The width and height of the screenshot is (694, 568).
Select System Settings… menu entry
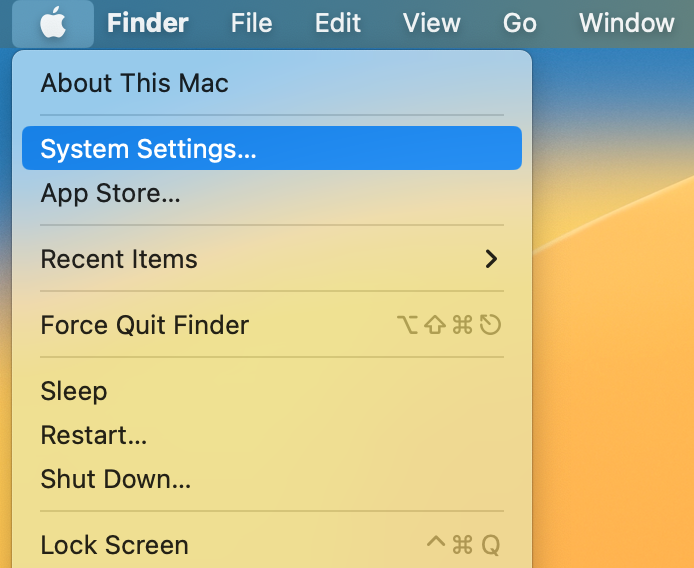point(272,148)
